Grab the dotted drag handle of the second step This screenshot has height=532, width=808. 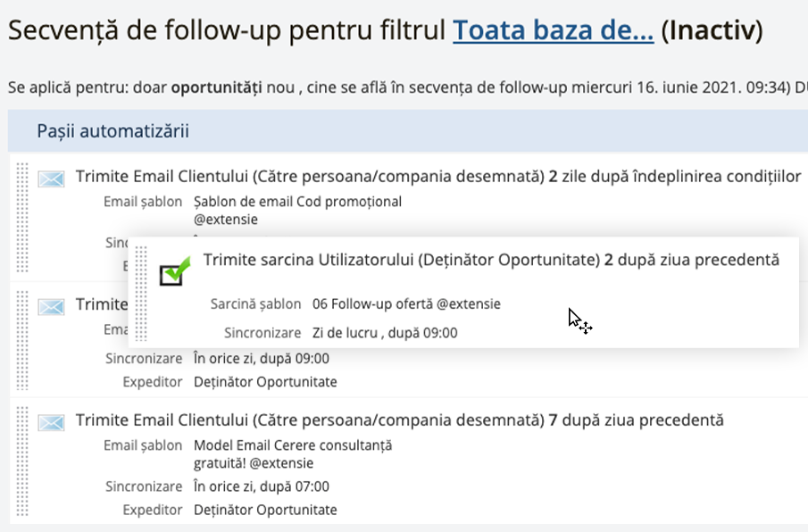21,340
